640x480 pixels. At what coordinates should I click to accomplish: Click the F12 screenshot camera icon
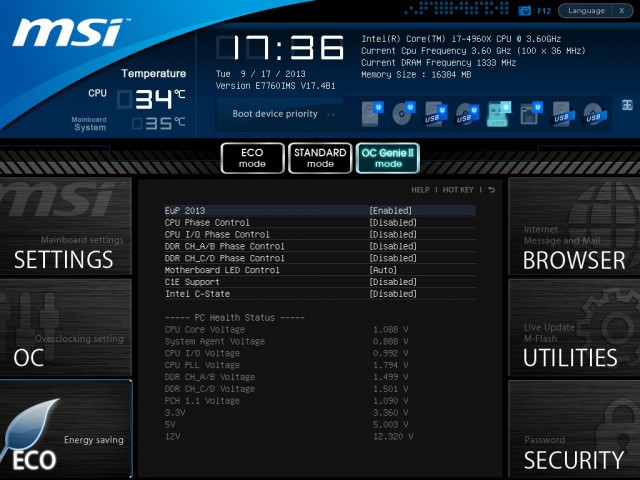525,11
